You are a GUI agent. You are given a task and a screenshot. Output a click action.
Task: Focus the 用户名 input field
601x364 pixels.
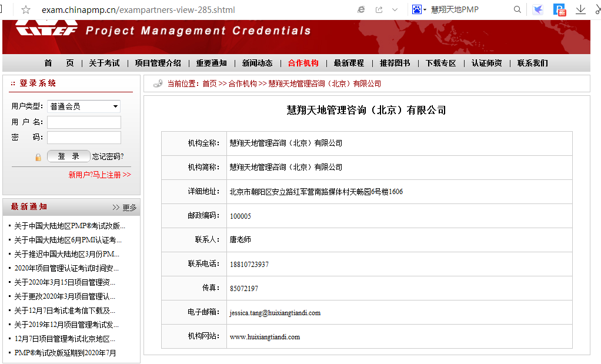[x=84, y=122]
